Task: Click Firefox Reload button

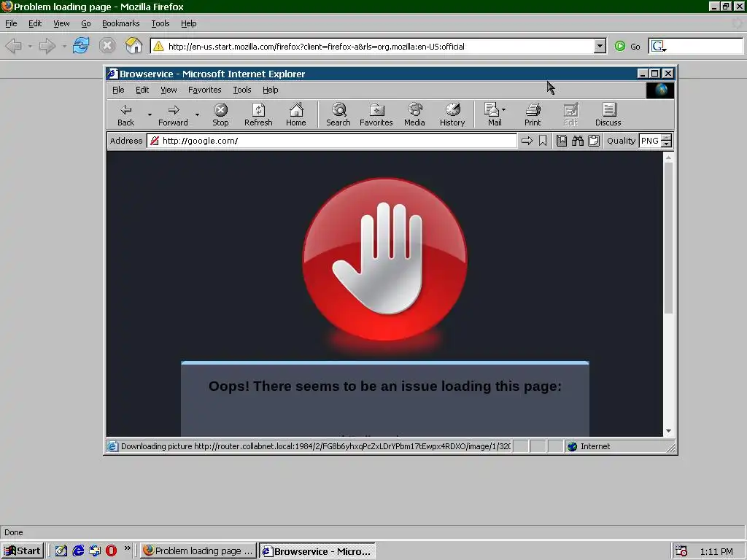Action: point(81,46)
